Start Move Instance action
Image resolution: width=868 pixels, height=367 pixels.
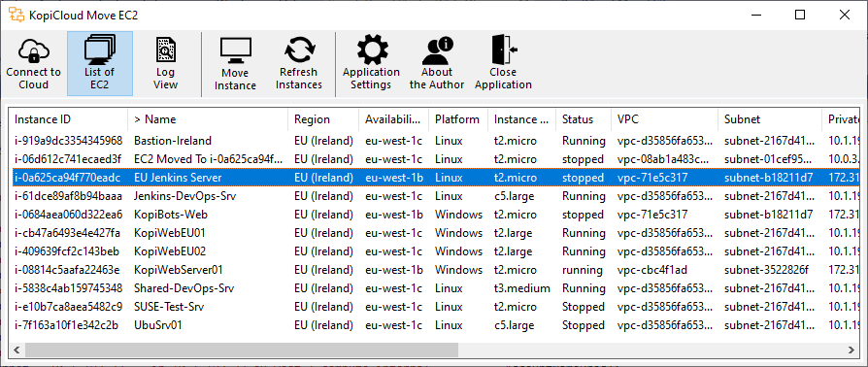point(235,64)
